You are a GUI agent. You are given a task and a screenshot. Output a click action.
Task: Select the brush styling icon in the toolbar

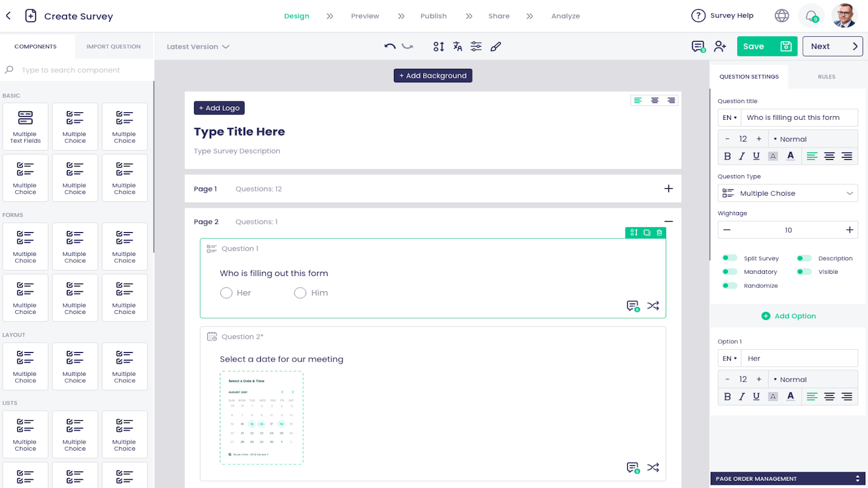[495, 47]
